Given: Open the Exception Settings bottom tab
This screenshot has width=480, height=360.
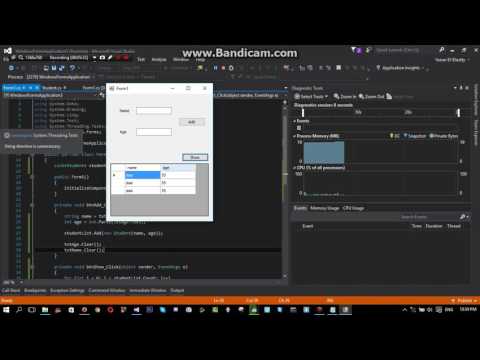Looking at the screenshot, I should [67, 291].
